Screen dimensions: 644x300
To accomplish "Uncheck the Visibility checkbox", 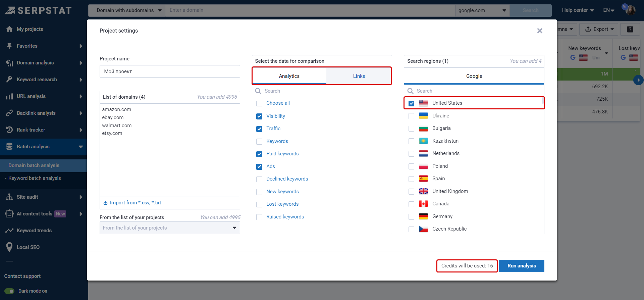I will (x=259, y=116).
